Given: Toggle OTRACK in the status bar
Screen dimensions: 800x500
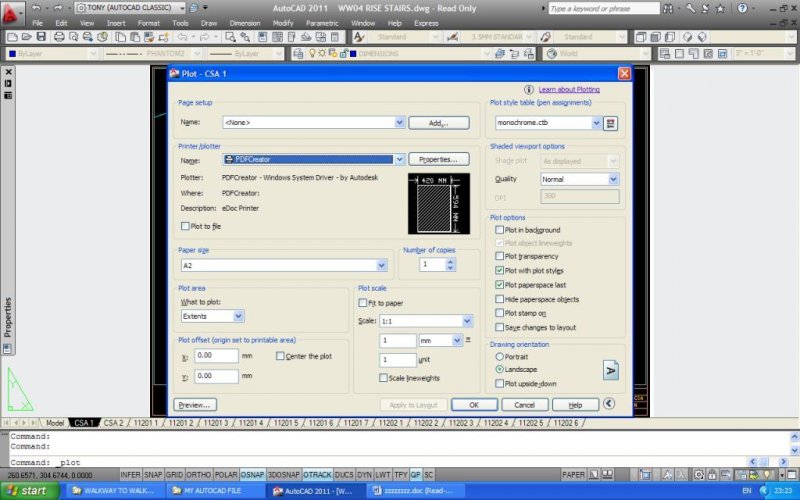Looking at the screenshot, I should 317,474.
